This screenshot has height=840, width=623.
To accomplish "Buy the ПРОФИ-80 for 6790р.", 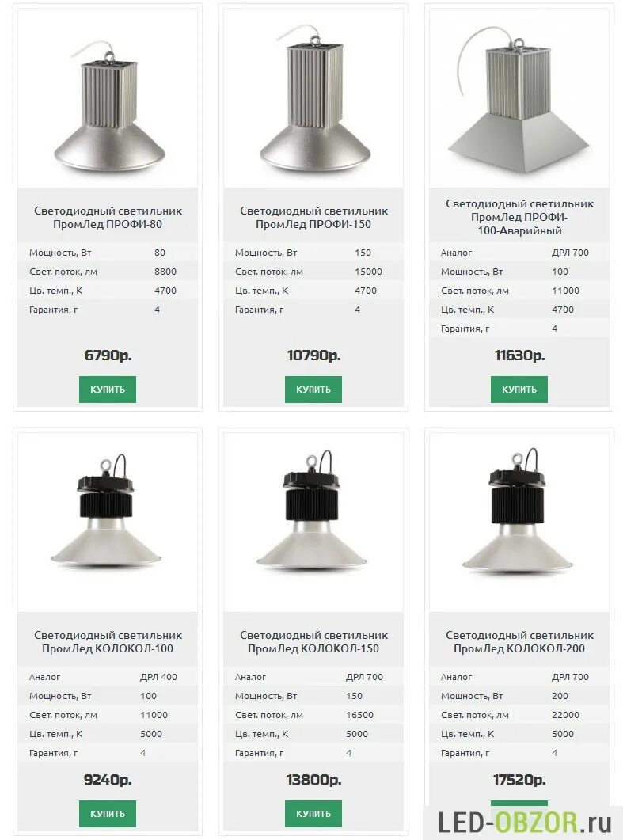I will click(x=108, y=390).
